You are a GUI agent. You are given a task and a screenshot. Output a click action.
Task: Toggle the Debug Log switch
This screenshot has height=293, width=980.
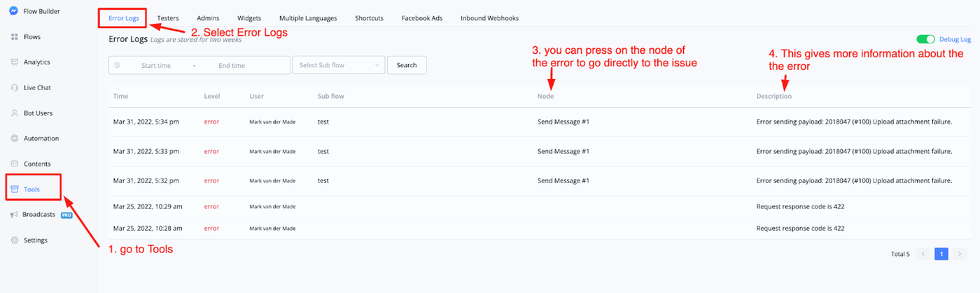(926, 40)
